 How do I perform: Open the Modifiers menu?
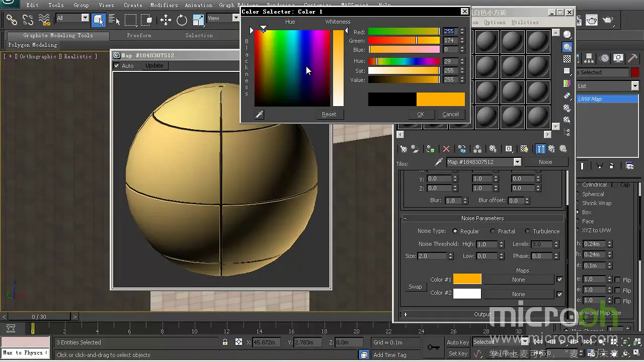coord(164,5)
